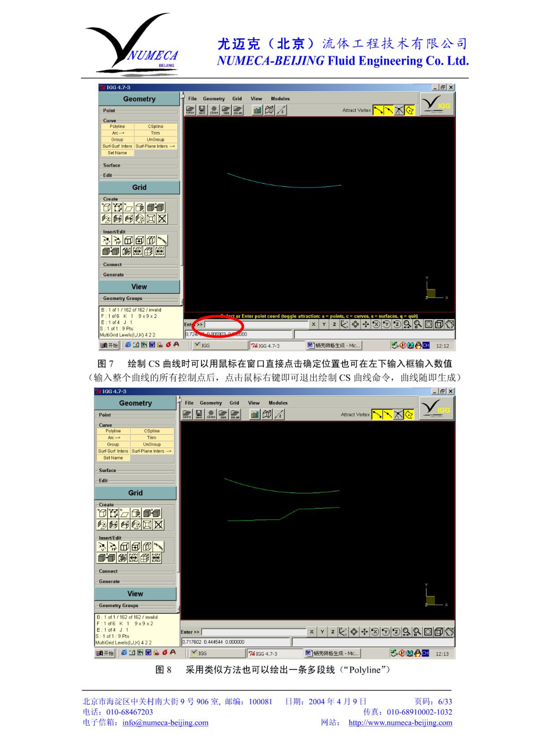535x756 pixels.
Task: Expand the Generate section in Figure 8 panel
Action: point(109,581)
